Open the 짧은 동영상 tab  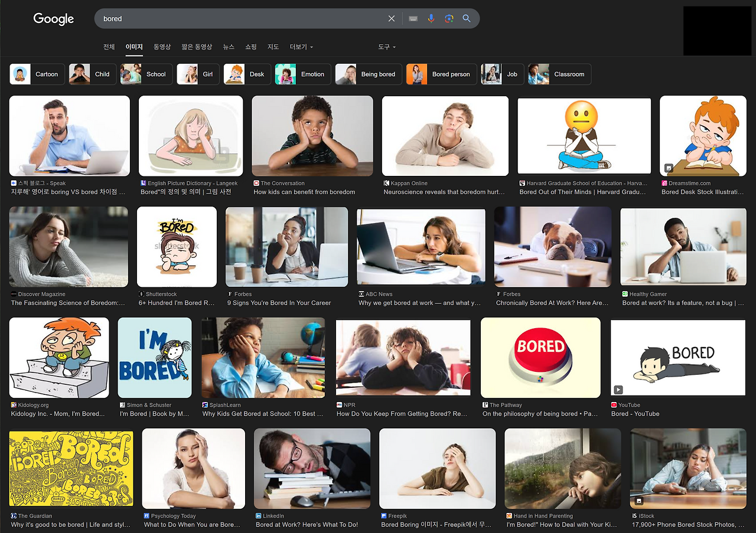click(x=197, y=47)
